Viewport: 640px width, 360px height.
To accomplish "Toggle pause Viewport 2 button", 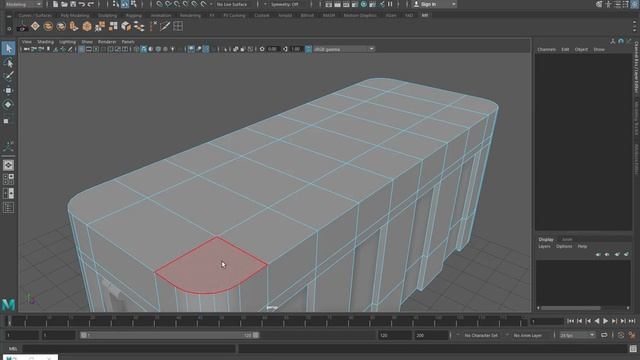I will click(391, 4).
